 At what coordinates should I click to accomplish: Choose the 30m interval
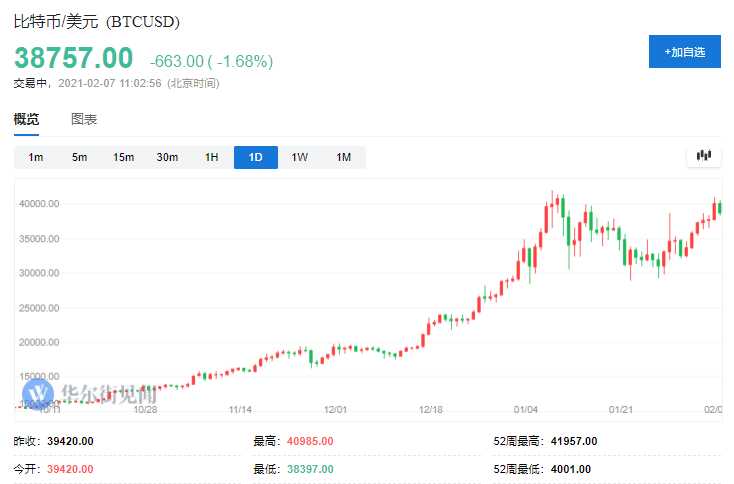[167, 157]
